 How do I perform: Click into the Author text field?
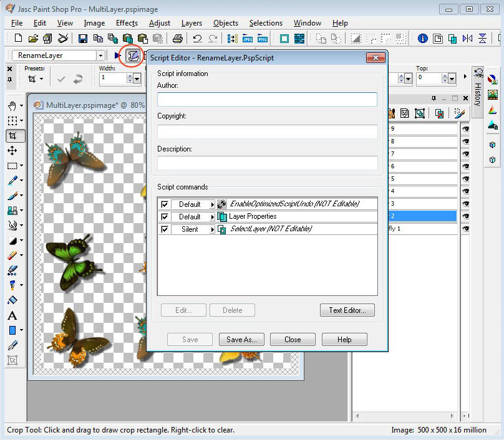(x=267, y=99)
